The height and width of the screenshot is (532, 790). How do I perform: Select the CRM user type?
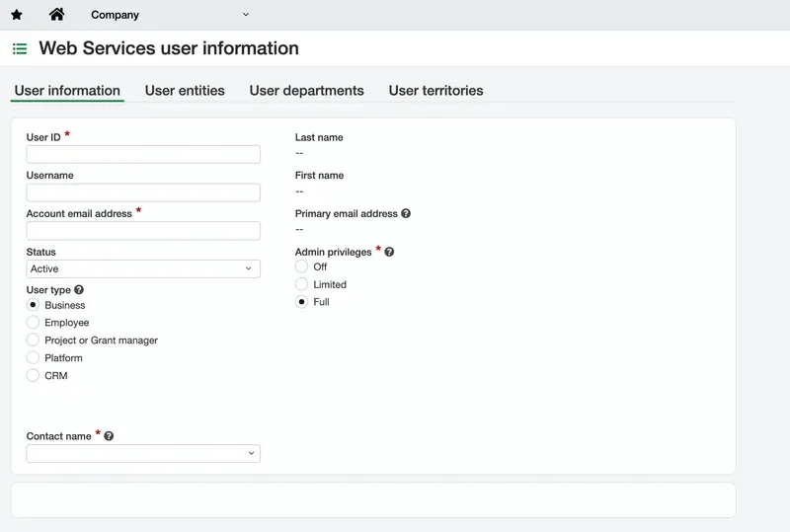click(33, 375)
